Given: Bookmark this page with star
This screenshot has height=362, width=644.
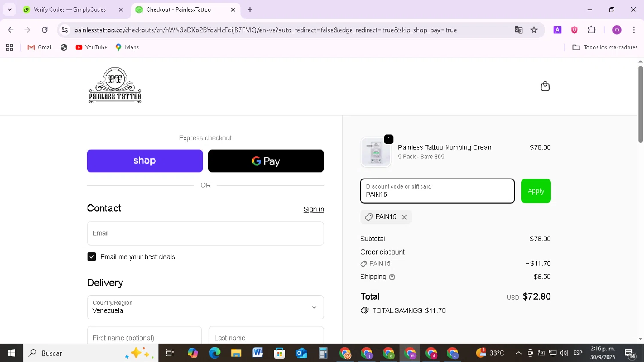Looking at the screenshot, I should pos(534,30).
